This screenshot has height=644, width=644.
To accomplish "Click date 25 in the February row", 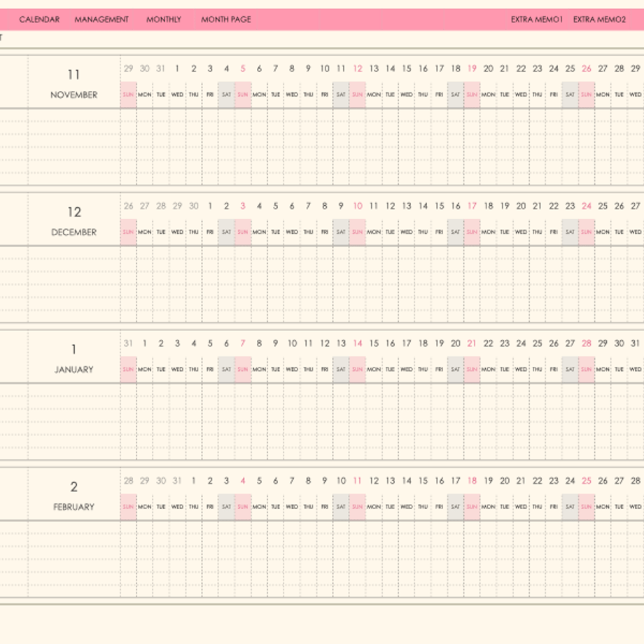I will 587,480.
